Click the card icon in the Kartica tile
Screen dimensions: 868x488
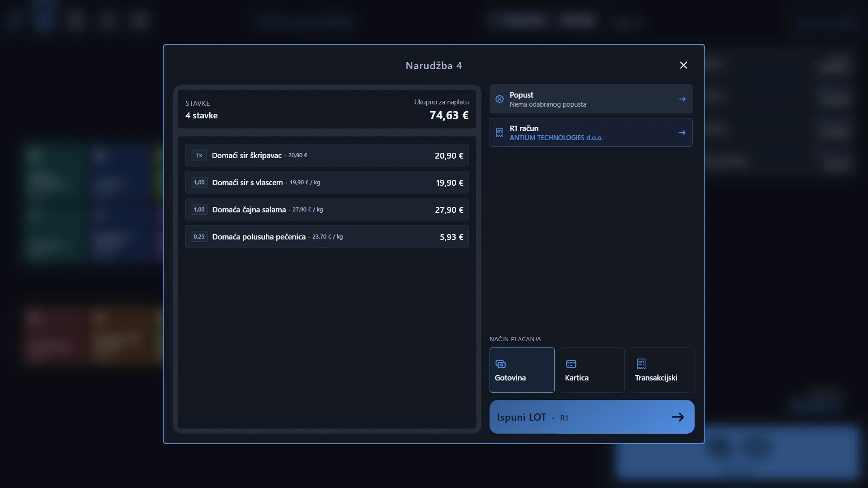tap(571, 364)
